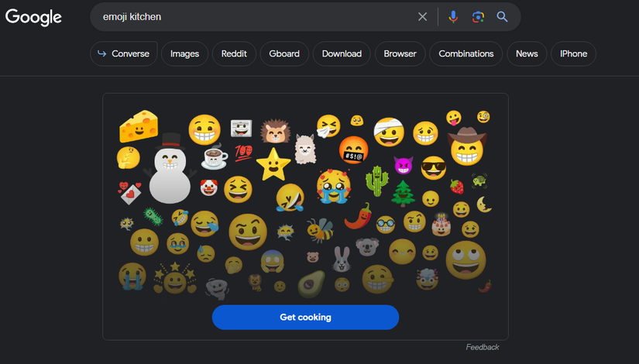The height and width of the screenshot is (364, 639).
Task: Click the koala emoji
Action: tap(367, 247)
